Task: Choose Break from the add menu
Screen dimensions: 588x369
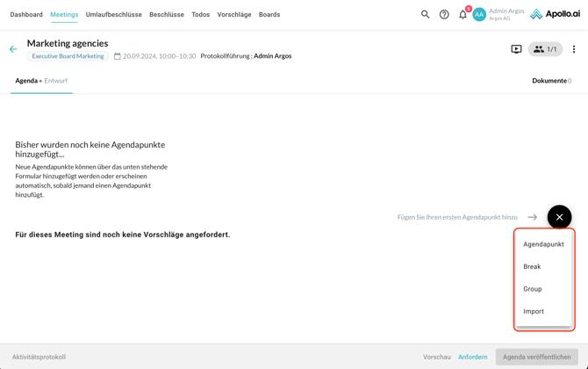Action: point(532,266)
